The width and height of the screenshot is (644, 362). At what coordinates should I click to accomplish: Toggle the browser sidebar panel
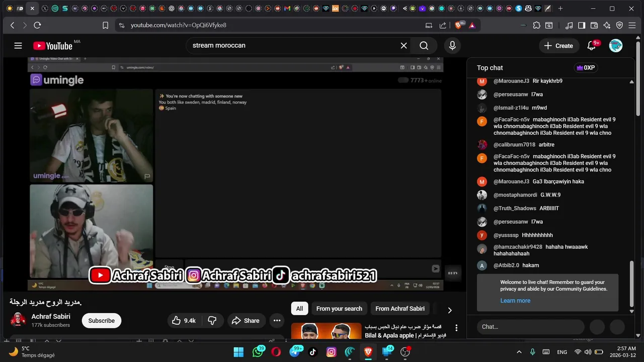click(x=582, y=25)
